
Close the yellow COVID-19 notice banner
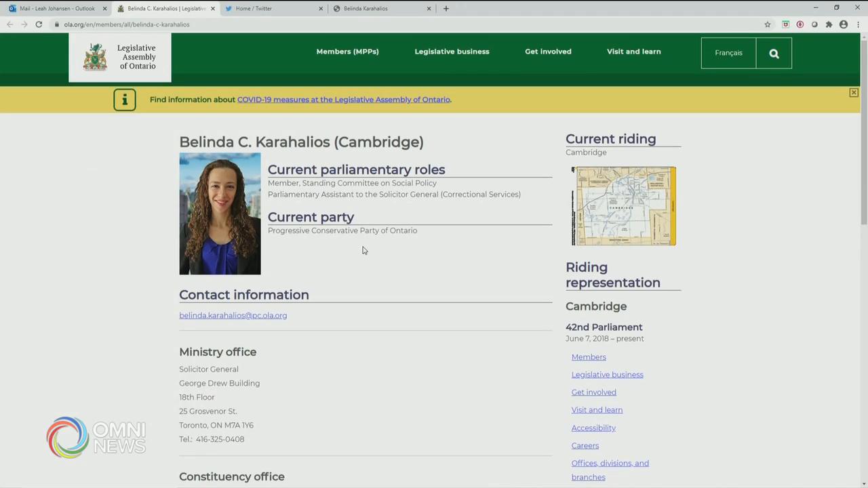[854, 93]
